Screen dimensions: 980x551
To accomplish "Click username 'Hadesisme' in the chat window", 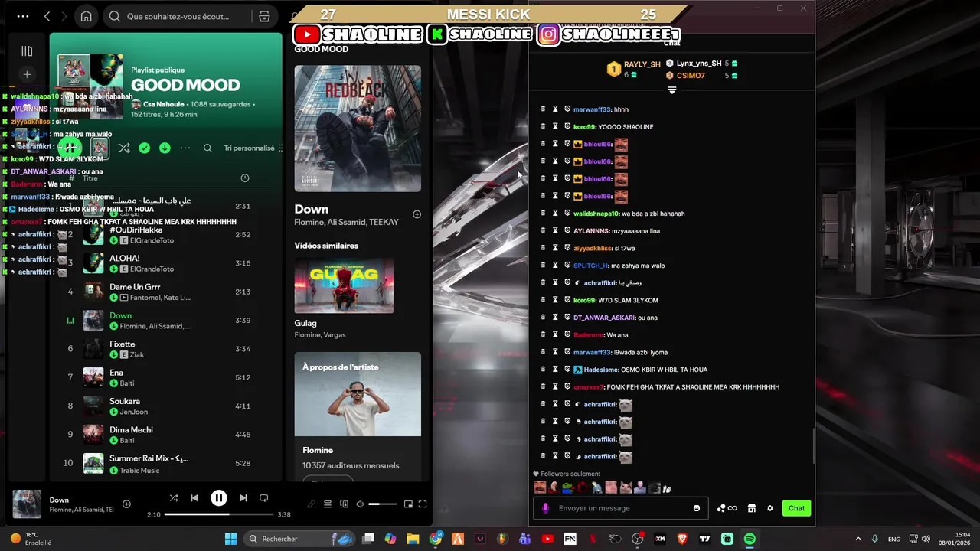I will tap(601, 370).
